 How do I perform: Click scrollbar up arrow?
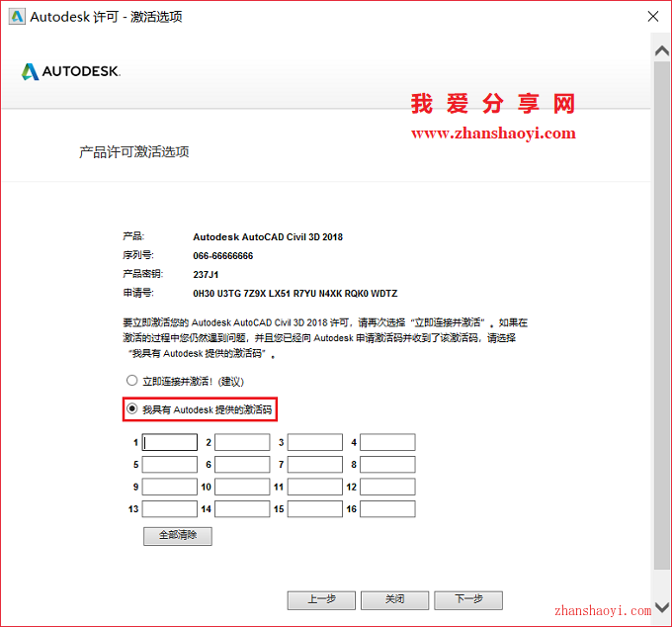[662, 51]
